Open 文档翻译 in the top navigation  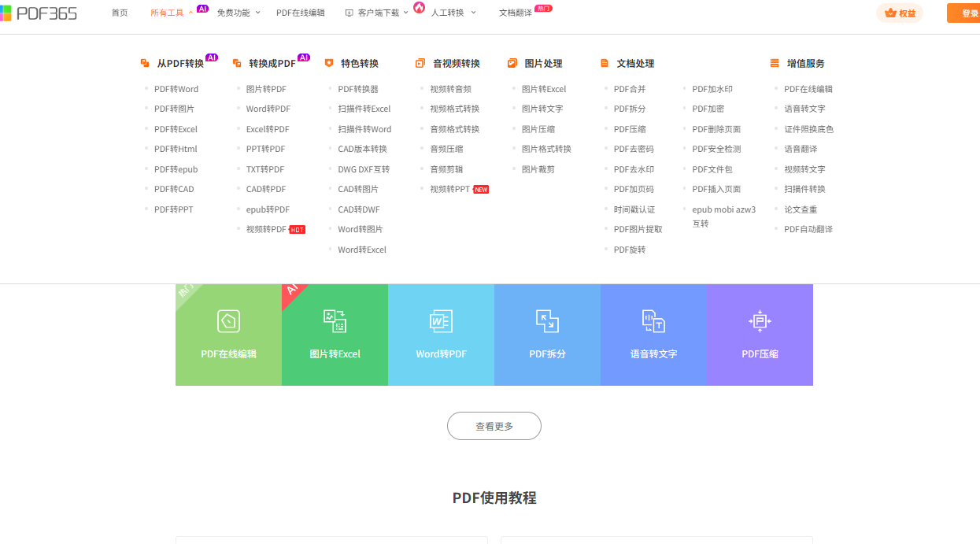(x=516, y=13)
